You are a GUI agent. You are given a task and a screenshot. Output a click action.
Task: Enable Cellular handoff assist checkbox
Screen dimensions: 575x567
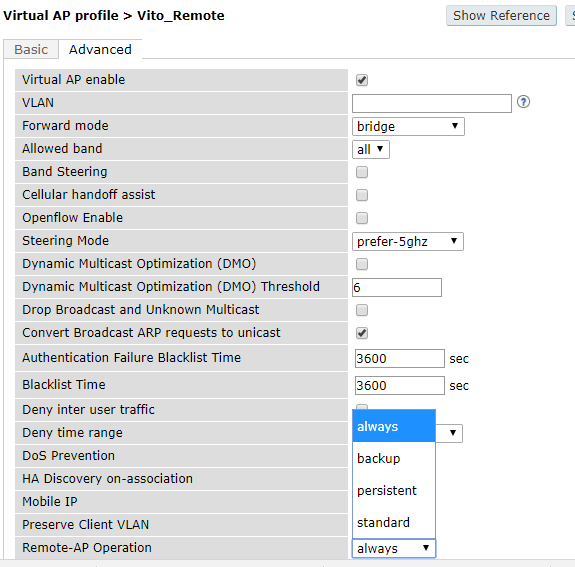tap(362, 195)
